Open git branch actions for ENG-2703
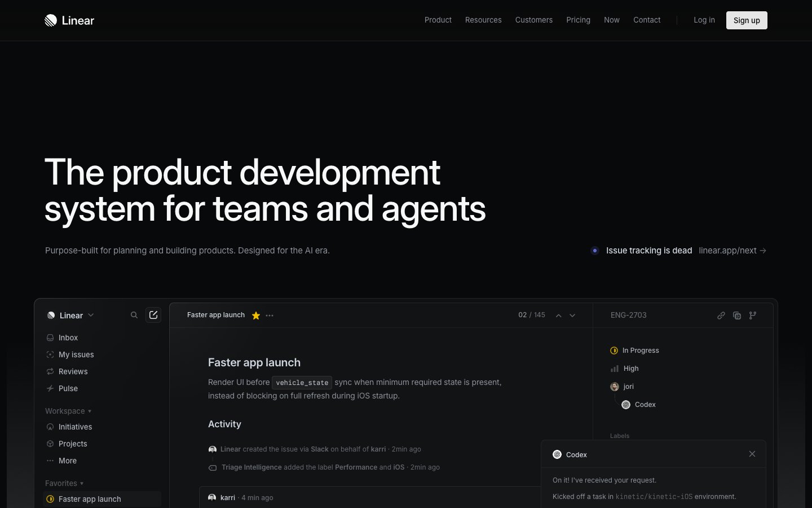Screen dimensions: 812x508 coord(753,316)
